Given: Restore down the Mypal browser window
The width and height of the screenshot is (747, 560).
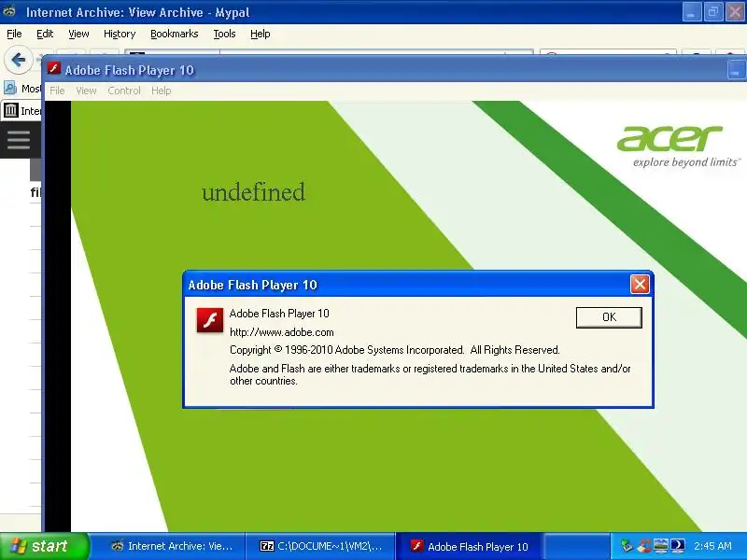Looking at the screenshot, I should (713, 12).
